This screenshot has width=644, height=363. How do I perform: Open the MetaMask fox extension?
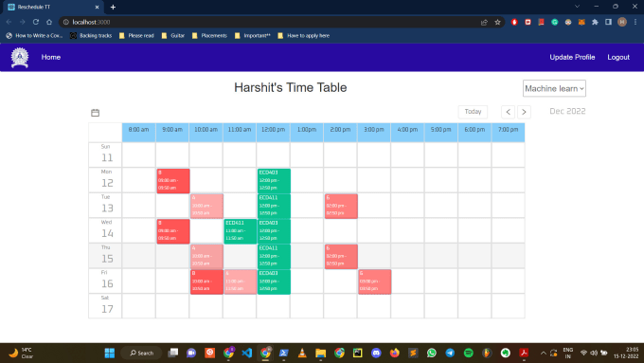click(581, 22)
